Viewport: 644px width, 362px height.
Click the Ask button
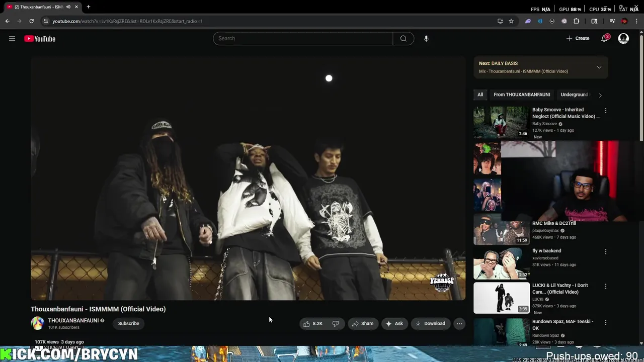tap(394, 324)
